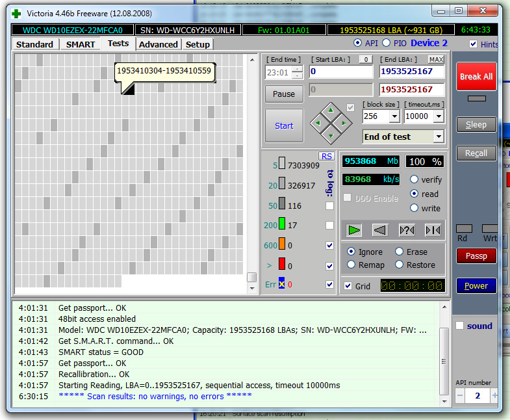Expand the timeout ms dropdown
This screenshot has height=420, width=510.
439,116
